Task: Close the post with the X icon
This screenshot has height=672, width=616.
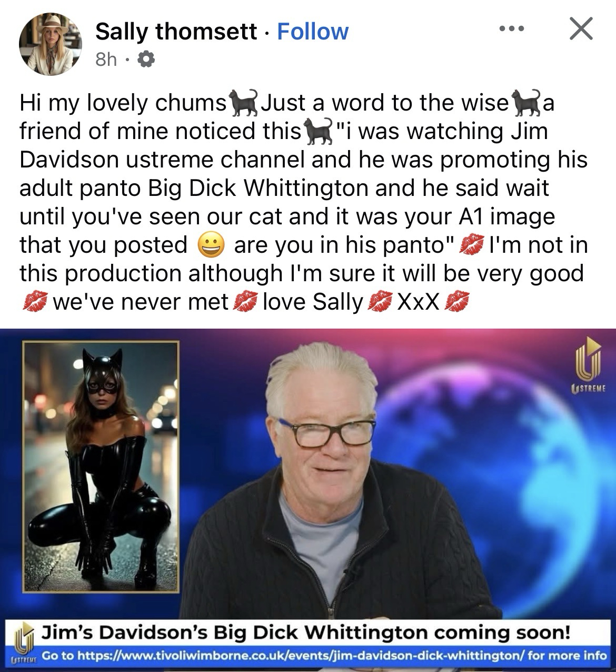Action: (x=581, y=28)
